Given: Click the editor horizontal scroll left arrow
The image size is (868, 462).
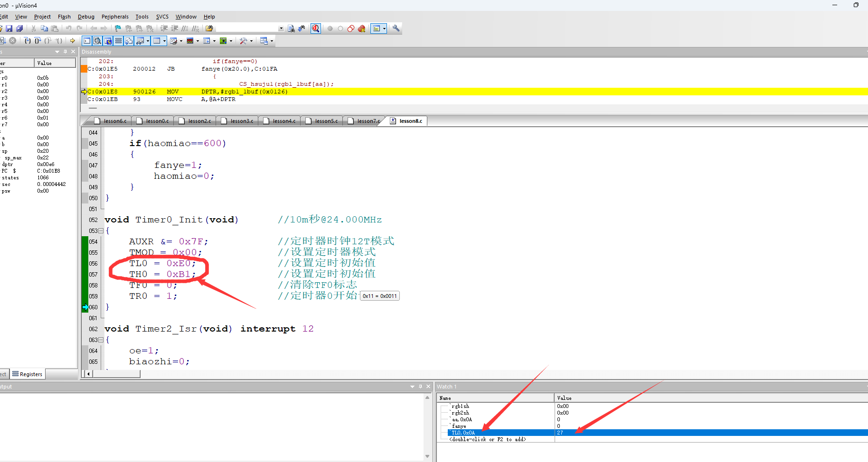Looking at the screenshot, I should (x=88, y=374).
